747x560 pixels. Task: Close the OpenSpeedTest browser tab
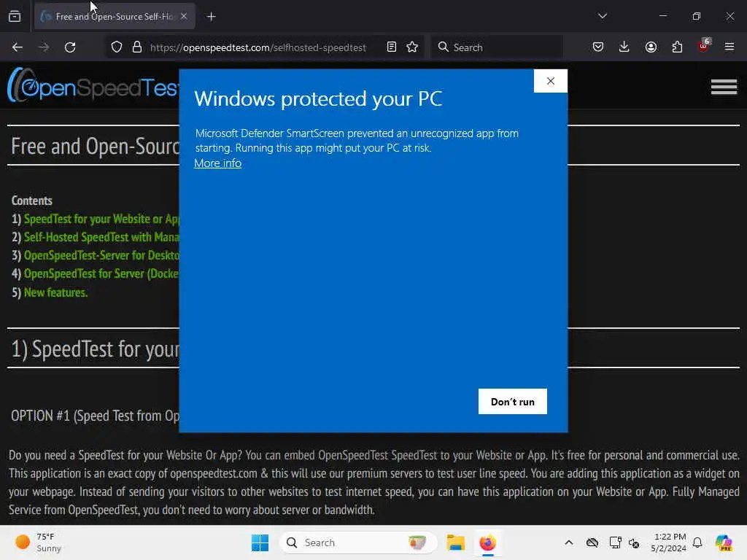[184, 16]
